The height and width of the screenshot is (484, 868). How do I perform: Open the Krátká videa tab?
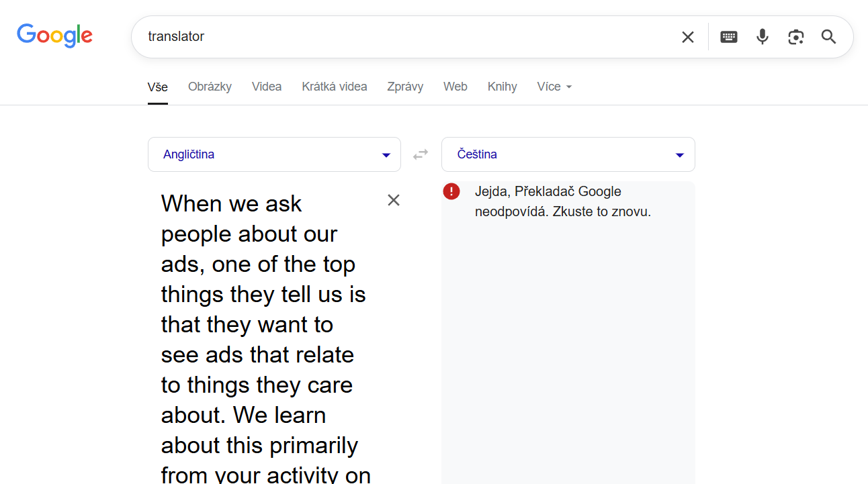335,87
